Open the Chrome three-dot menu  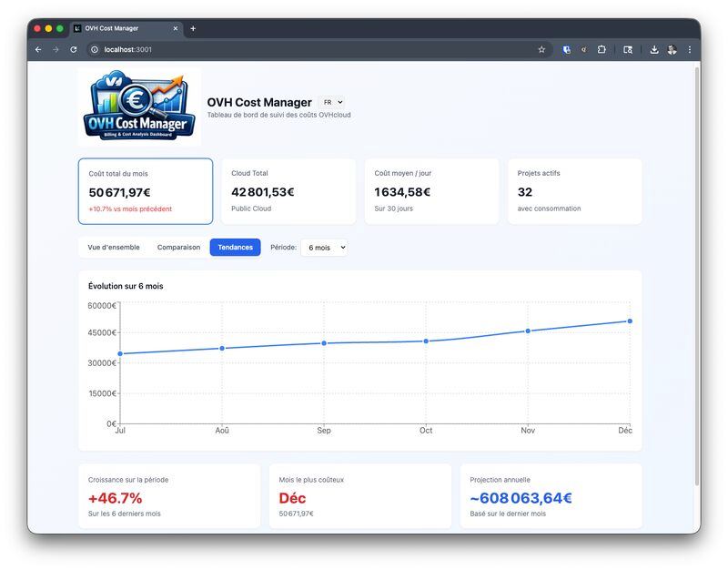point(690,49)
